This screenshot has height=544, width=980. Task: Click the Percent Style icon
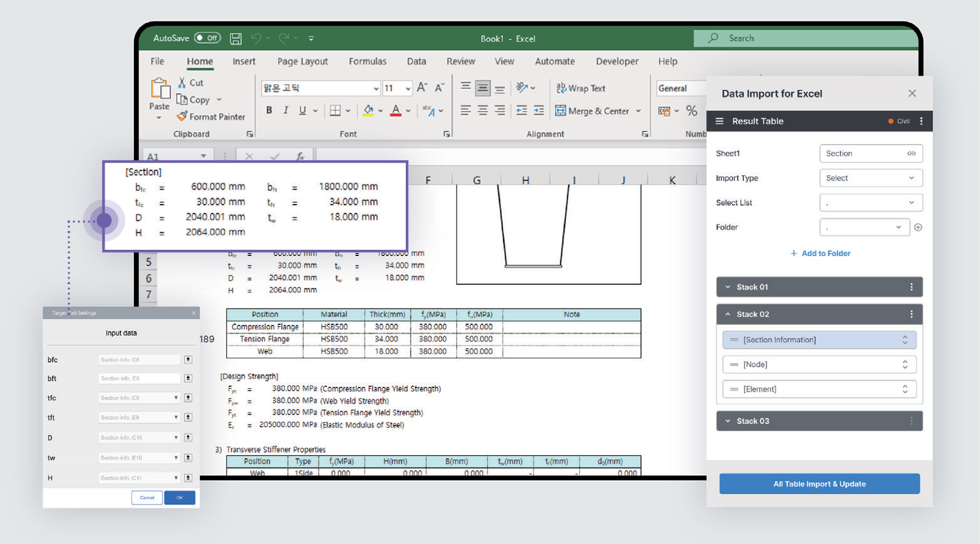click(x=691, y=111)
